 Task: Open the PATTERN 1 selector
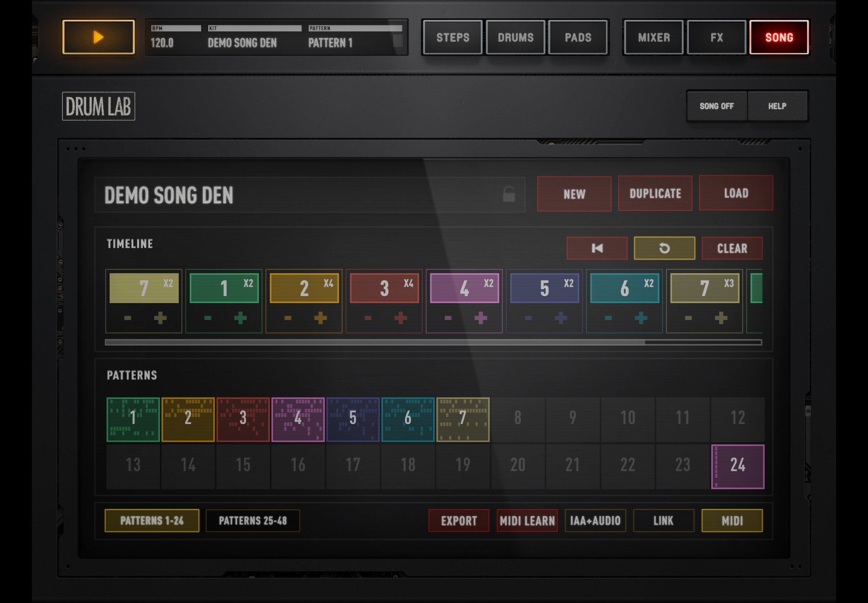(x=355, y=38)
